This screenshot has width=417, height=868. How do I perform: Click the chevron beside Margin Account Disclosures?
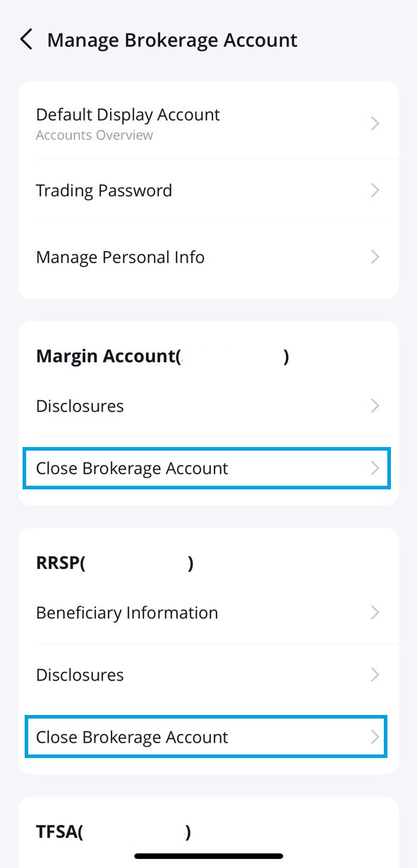(x=375, y=405)
